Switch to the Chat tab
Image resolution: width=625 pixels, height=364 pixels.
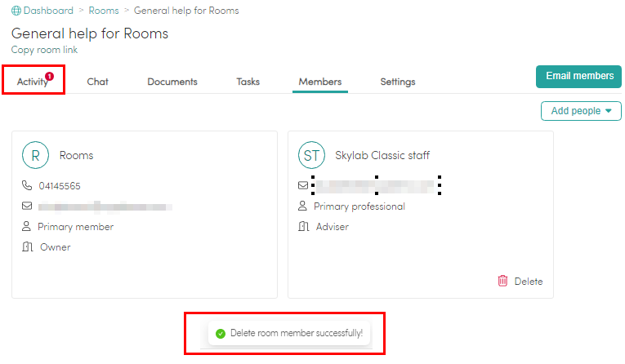point(98,82)
